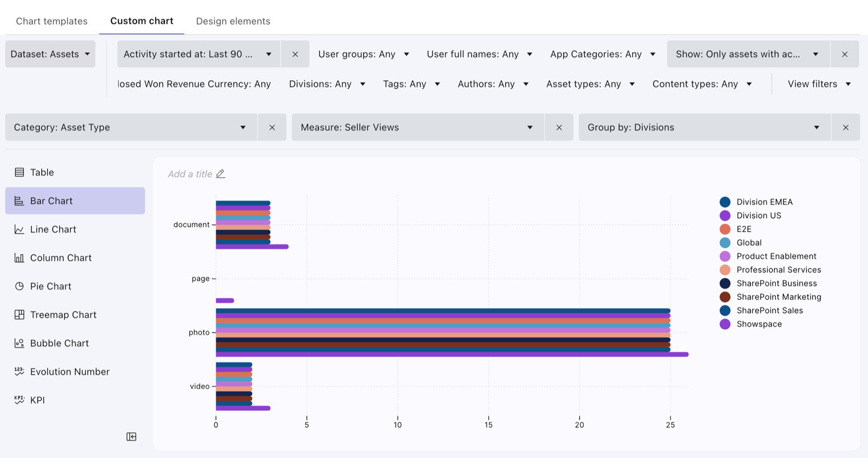Edit chart title with pencil icon
Image resolution: width=868 pixels, height=458 pixels.
pyautogui.click(x=220, y=174)
